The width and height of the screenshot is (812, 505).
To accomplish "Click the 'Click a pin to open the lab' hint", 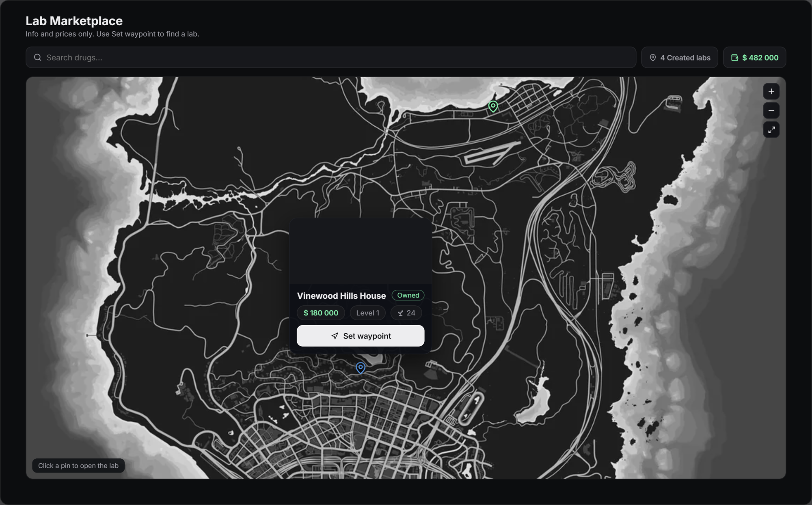I will click(x=78, y=466).
